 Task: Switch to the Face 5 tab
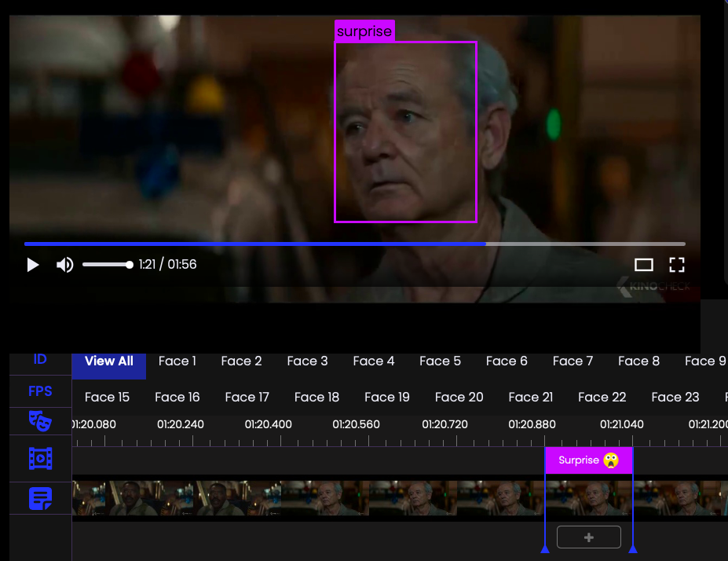440,361
